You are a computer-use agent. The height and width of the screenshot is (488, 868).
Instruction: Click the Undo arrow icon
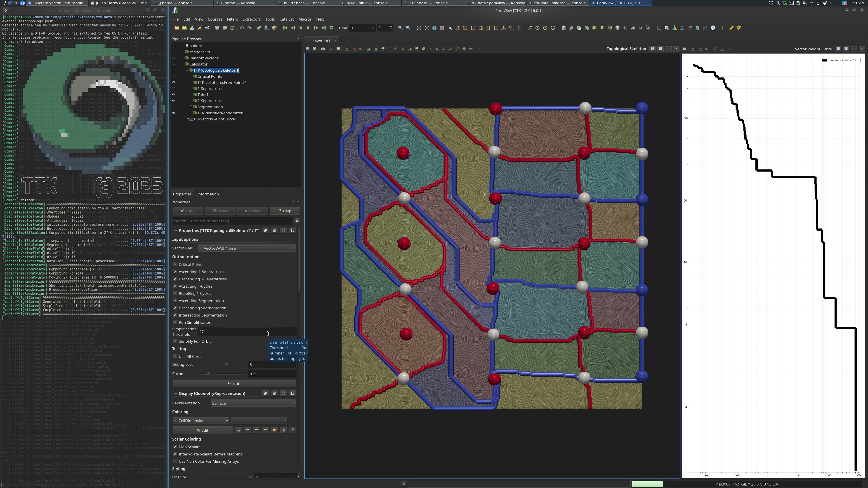click(x=242, y=28)
